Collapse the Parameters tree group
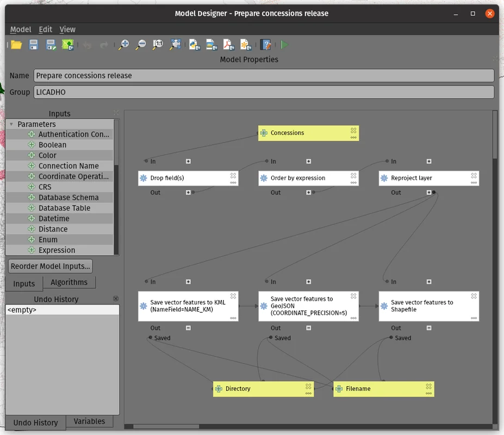The height and width of the screenshot is (435, 504). tap(11, 124)
